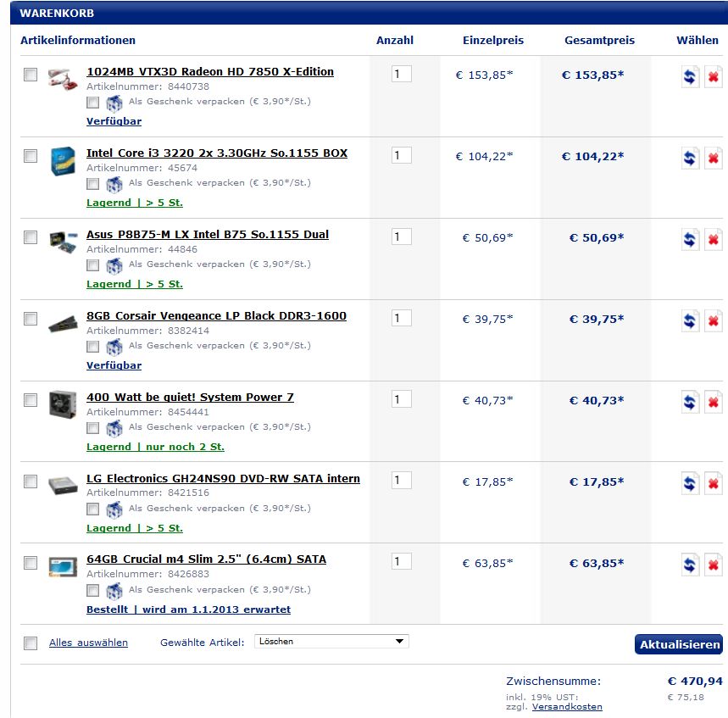Open the Versandkosten link
Screen dimensions: 728x718
[567, 707]
